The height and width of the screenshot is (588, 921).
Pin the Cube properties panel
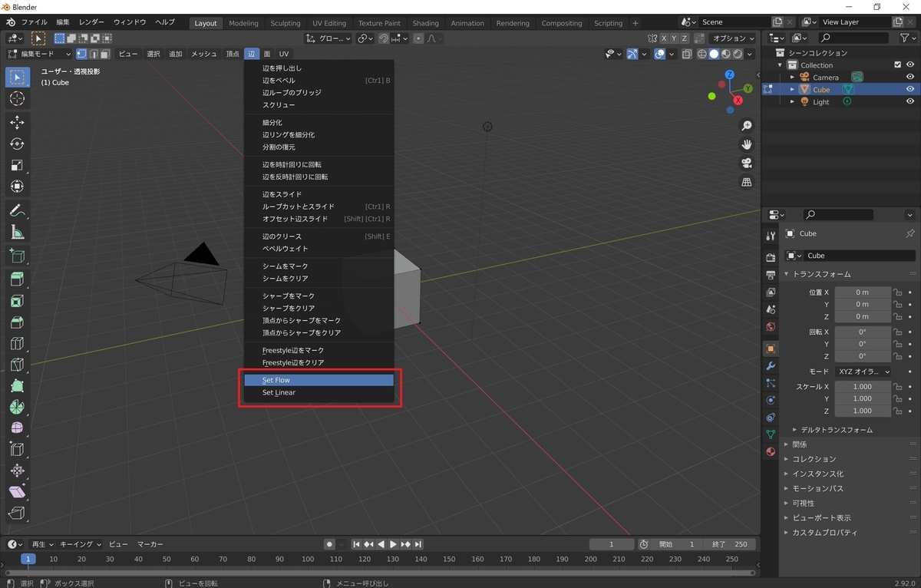tap(910, 233)
